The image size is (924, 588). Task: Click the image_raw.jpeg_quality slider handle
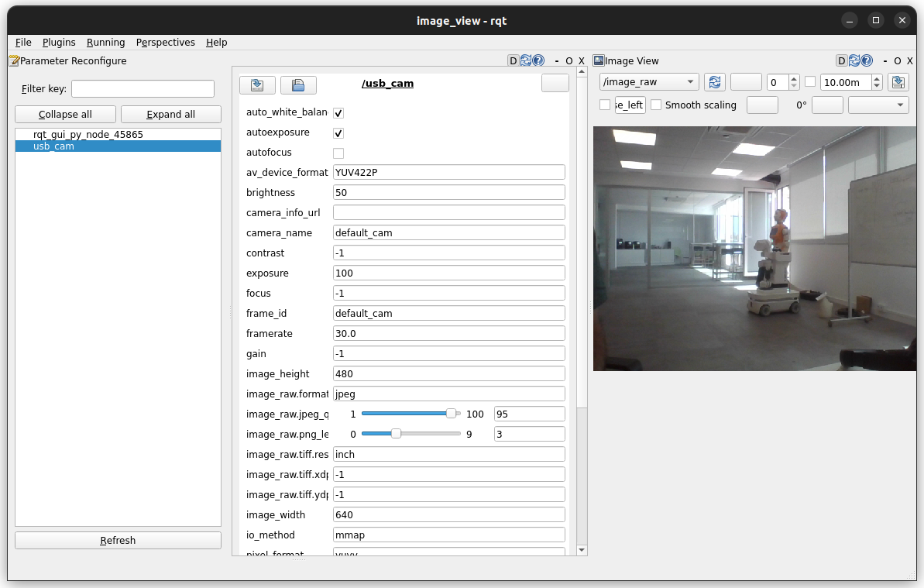tap(452, 414)
